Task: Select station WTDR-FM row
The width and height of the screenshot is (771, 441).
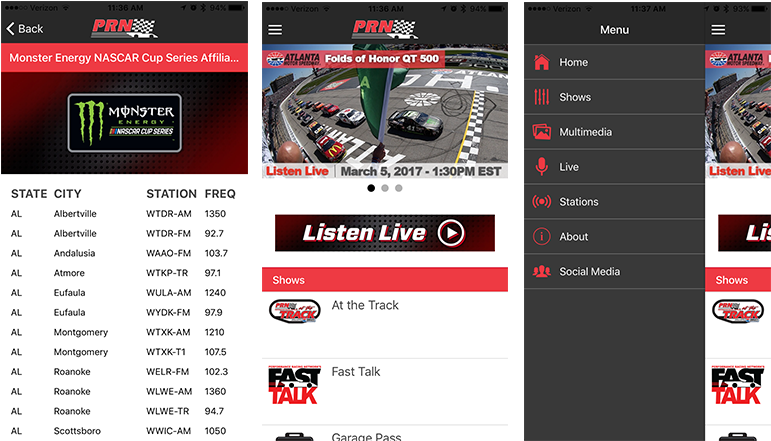Action: 124,234
